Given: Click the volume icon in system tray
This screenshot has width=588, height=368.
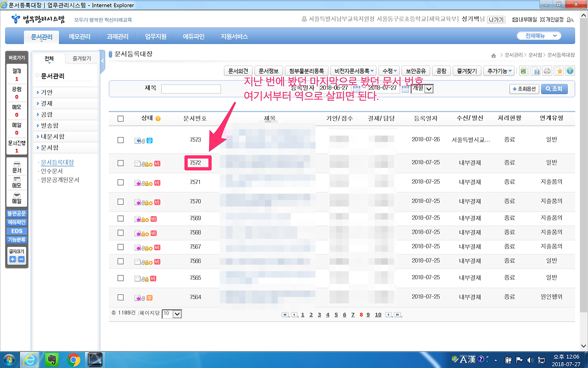Looking at the screenshot, I should coord(530,359).
